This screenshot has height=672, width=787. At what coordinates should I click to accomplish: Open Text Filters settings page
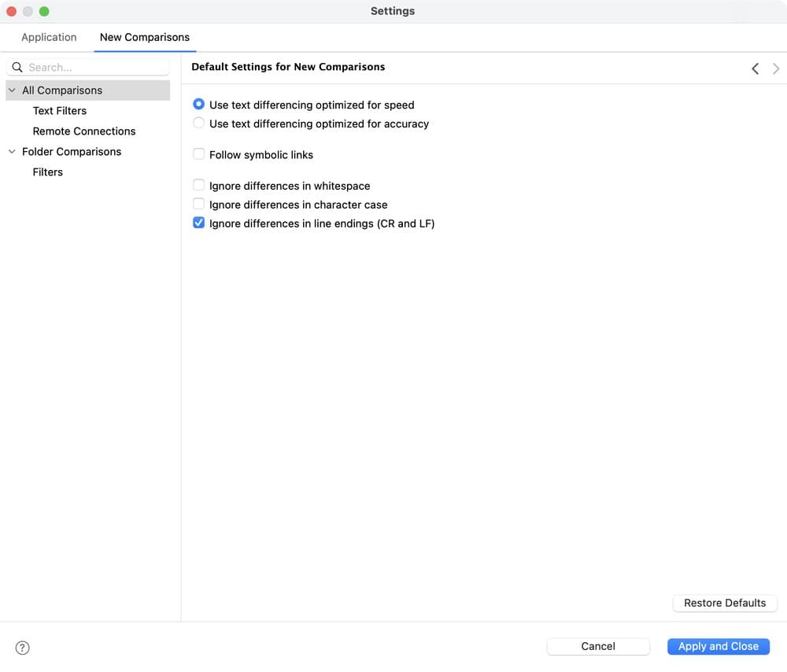[60, 110]
